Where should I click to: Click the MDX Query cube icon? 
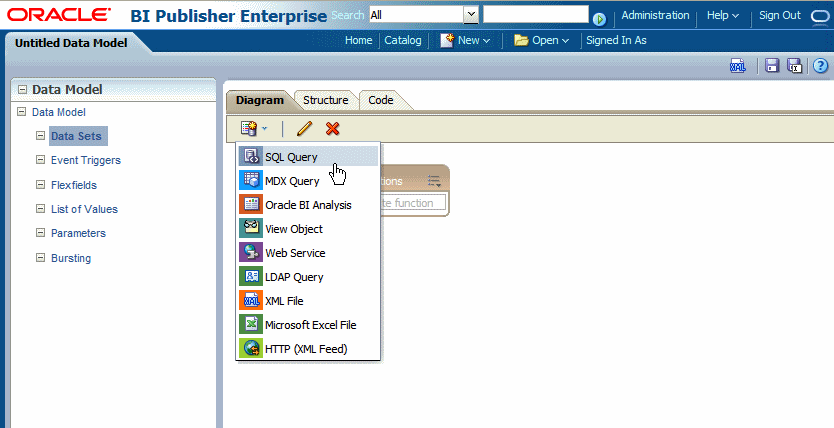pos(250,180)
